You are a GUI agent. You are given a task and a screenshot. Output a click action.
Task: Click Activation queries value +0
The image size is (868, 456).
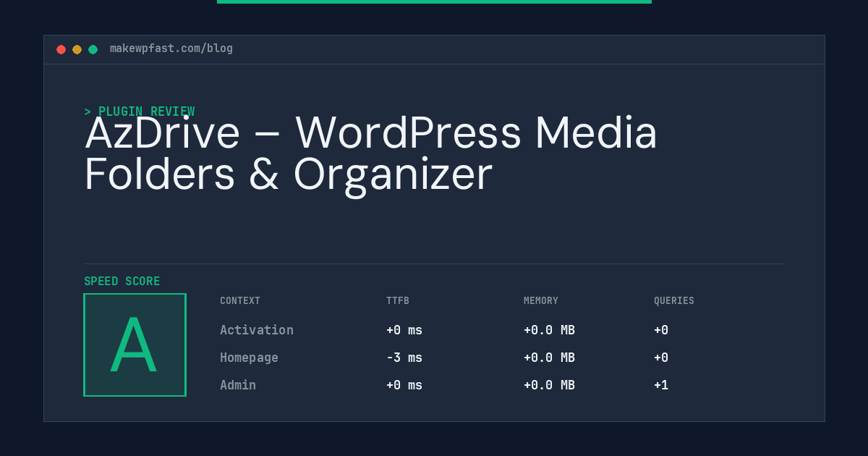click(x=661, y=330)
